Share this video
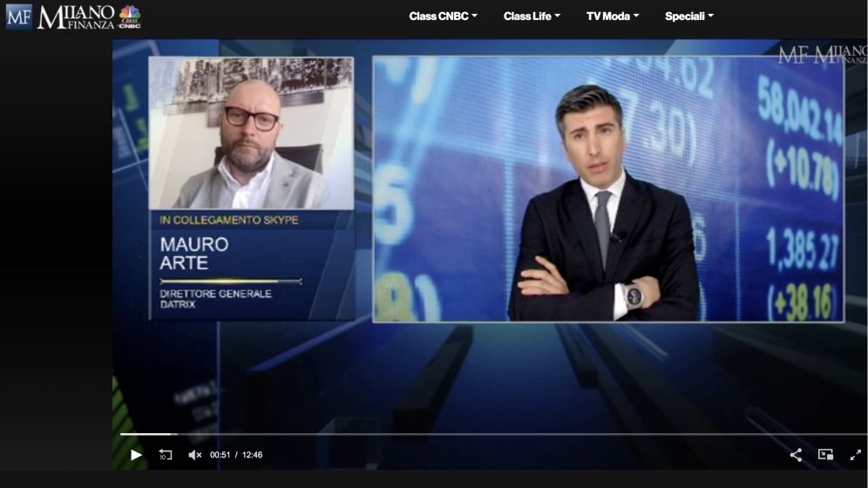 796,455
